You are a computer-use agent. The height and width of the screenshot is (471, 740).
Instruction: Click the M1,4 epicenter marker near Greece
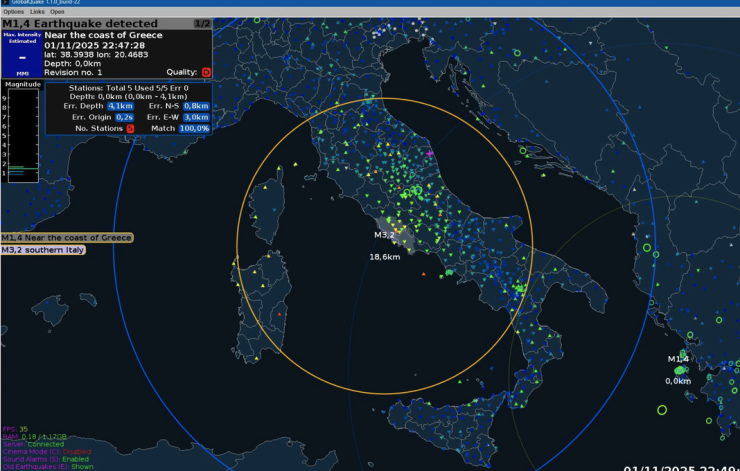(x=680, y=371)
